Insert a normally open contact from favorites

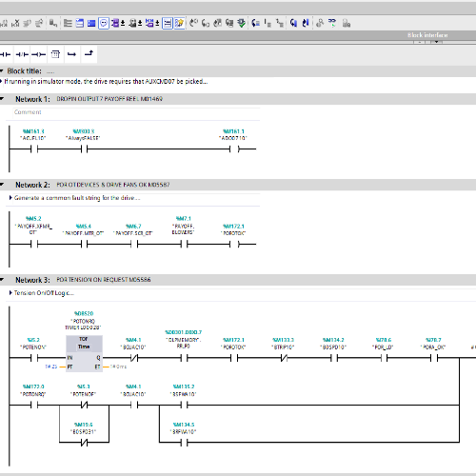(6, 54)
